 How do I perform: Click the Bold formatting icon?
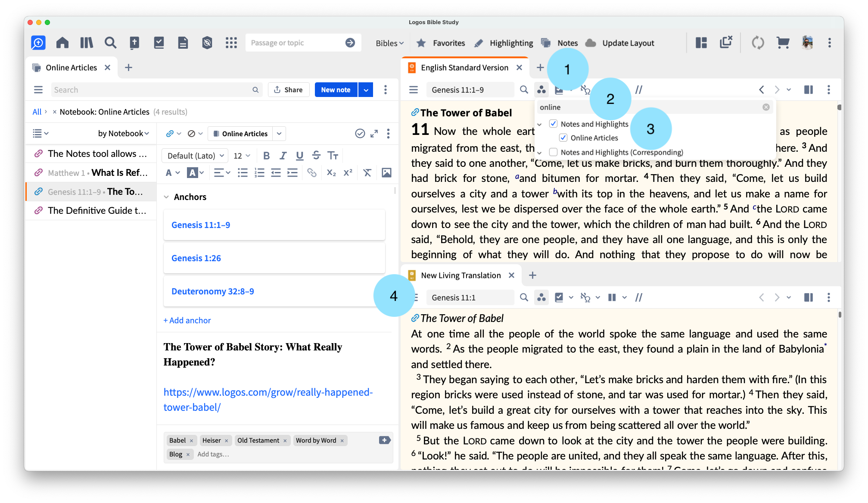point(266,156)
